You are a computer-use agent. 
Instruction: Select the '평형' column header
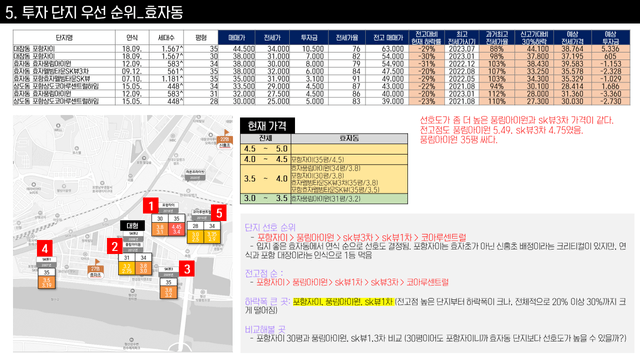tap(201, 38)
